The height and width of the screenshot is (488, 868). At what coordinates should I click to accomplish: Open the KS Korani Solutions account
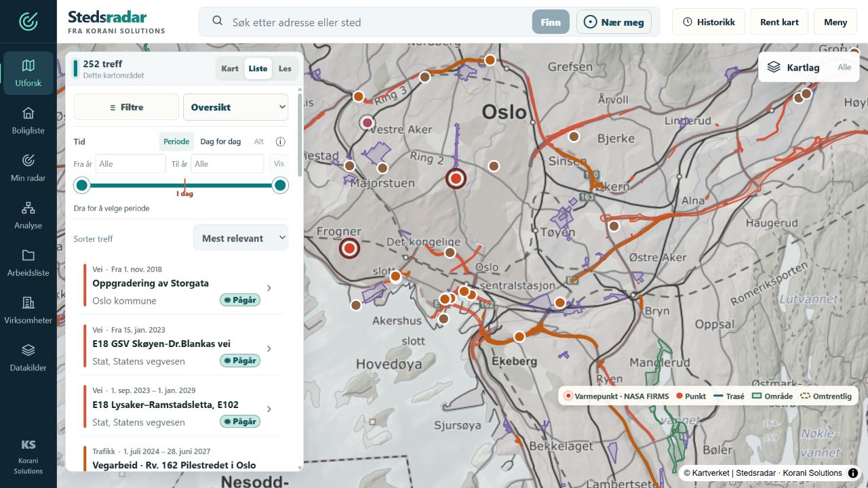pos(28,457)
